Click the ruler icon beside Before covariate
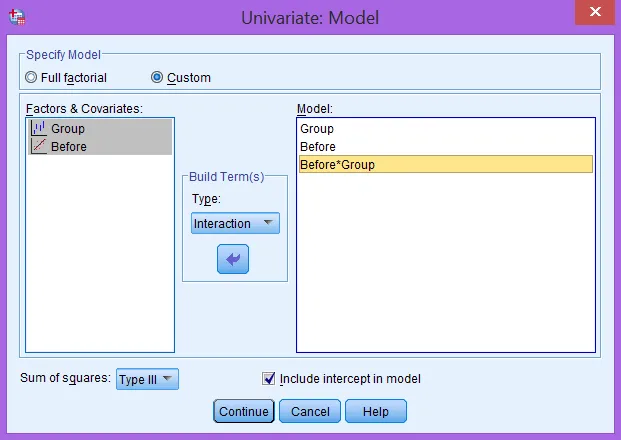 39,146
